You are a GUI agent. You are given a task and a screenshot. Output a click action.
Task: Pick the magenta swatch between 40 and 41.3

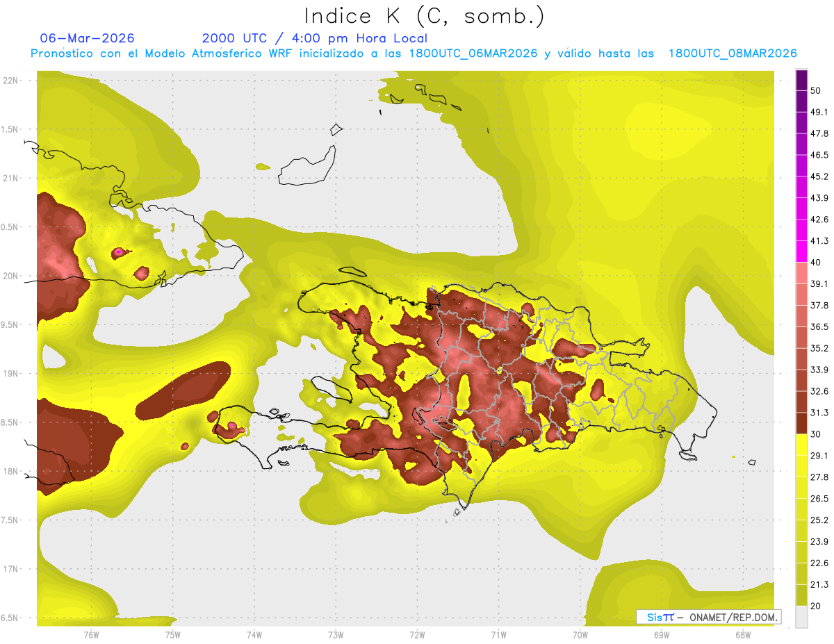[802, 251]
